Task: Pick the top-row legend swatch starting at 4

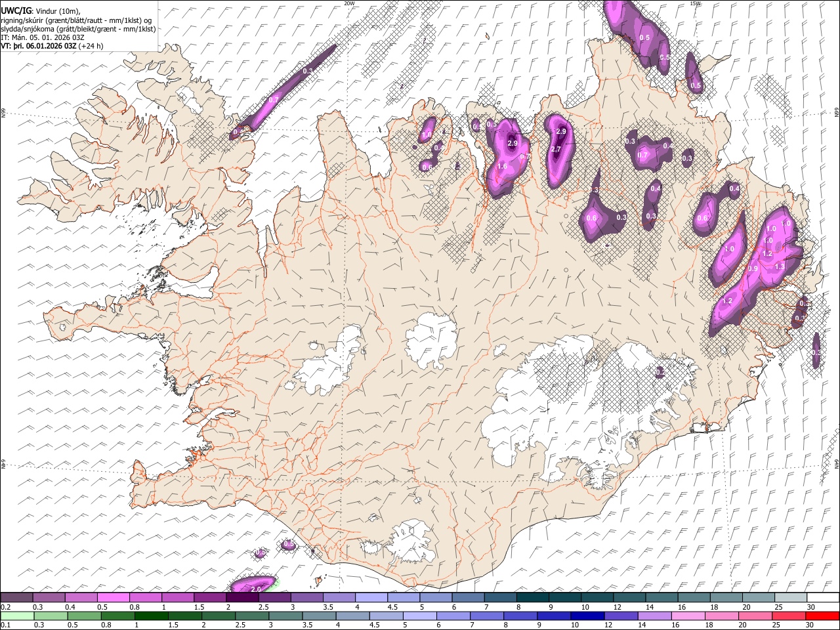Action: pyautogui.click(x=371, y=598)
